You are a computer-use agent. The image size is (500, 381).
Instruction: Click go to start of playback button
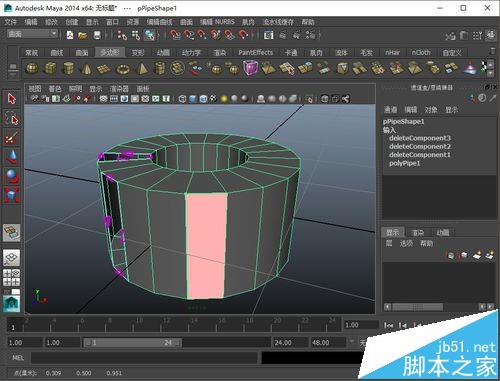tap(389, 325)
